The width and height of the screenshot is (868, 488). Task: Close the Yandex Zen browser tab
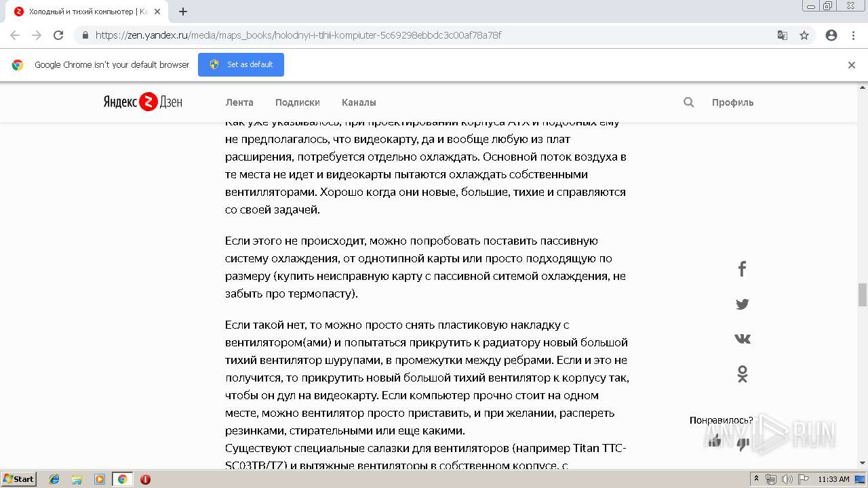coord(157,12)
